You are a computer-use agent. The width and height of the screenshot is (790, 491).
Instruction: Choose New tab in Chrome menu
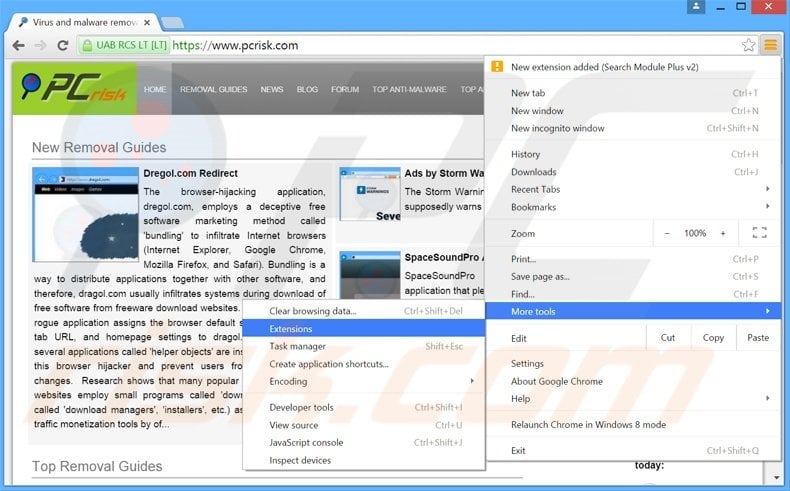click(x=634, y=93)
